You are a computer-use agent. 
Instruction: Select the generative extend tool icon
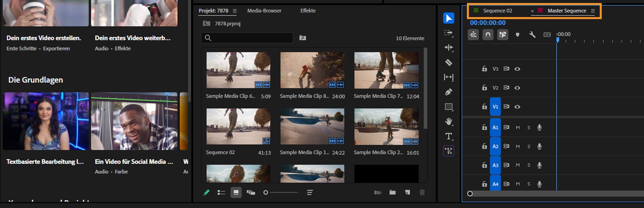click(448, 151)
